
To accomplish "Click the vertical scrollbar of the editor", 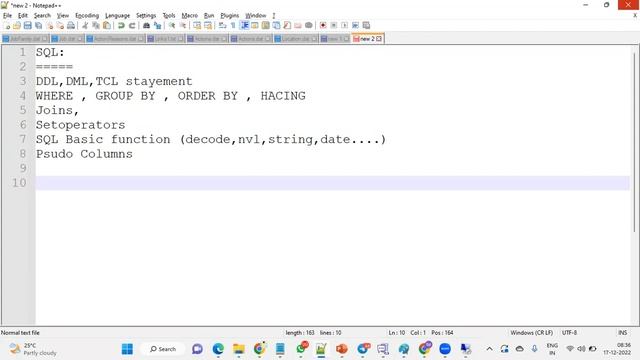I will [634, 143].
